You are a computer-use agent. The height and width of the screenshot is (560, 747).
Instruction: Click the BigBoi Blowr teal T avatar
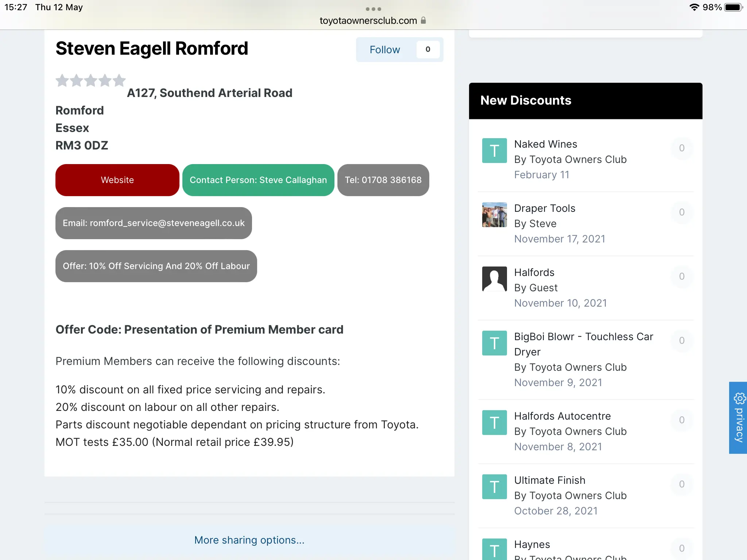tap(494, 343)
